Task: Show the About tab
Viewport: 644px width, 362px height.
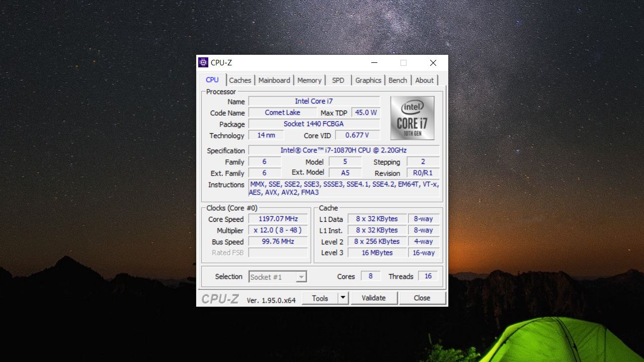Action: (x=424, y=80)
